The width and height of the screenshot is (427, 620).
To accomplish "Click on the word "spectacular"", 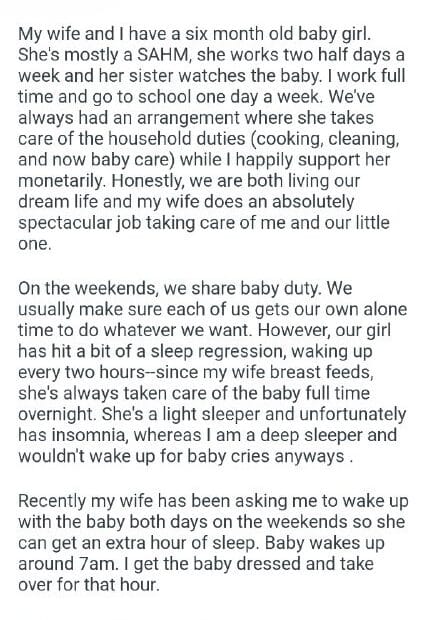I will (x=65, y=223).
